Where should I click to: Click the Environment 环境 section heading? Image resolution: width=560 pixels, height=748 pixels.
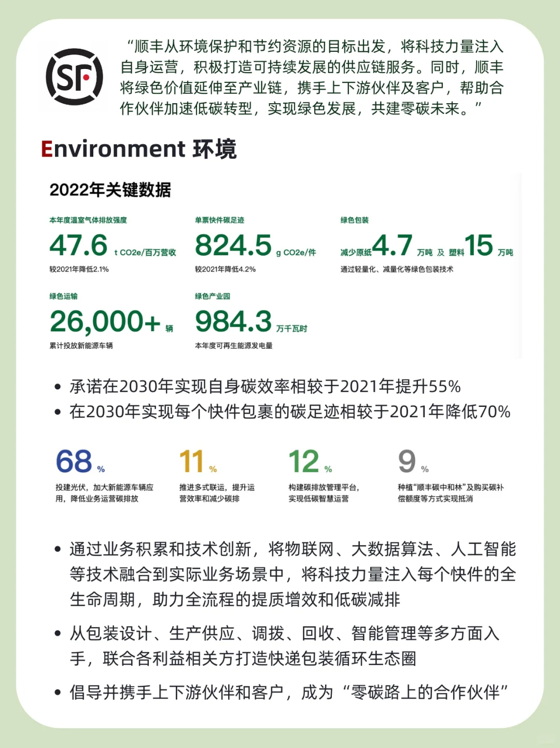[139, 150]
